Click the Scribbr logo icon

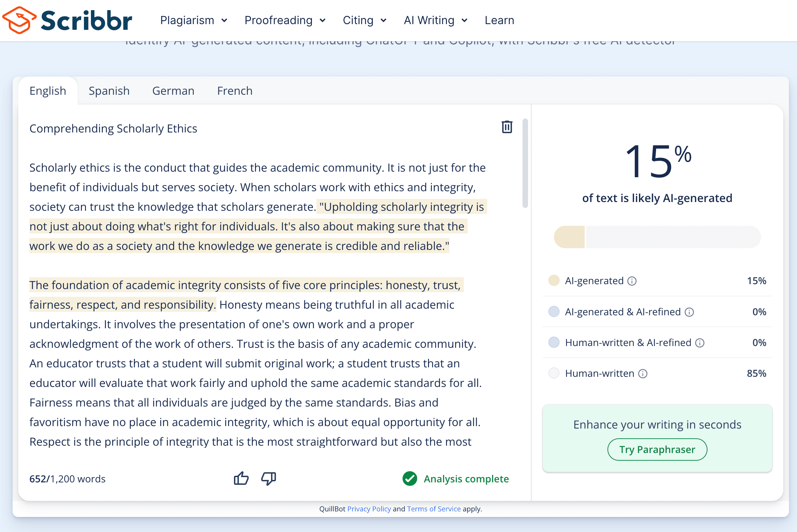19,20
